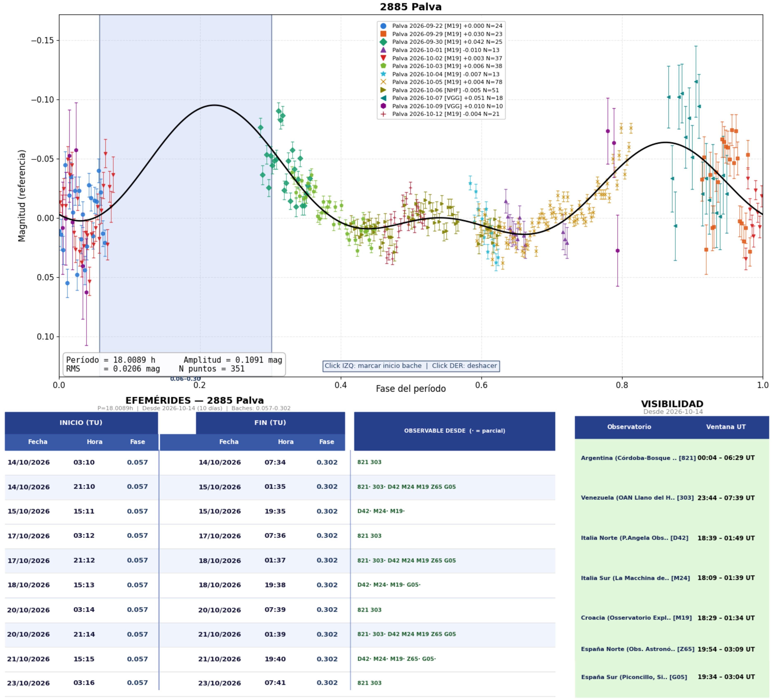Click observatory list 'D42· M24· M19· Z65· G05·'
773x700 pixels.
click(396, 659)
